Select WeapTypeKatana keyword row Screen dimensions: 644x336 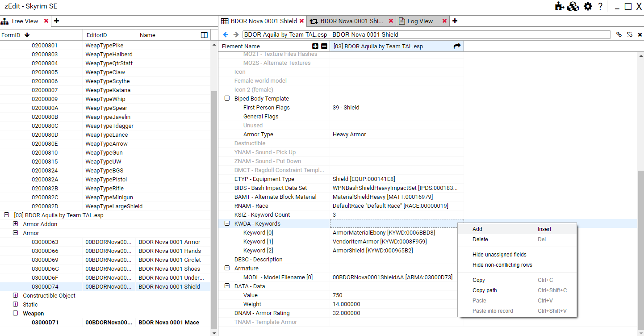point(105,90)
